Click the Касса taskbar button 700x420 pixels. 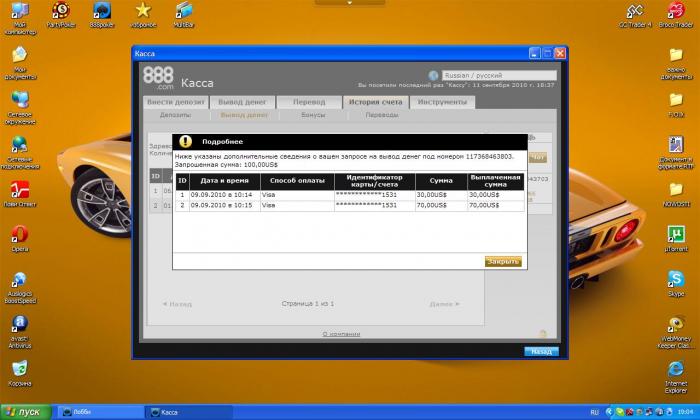pos(189,412)
